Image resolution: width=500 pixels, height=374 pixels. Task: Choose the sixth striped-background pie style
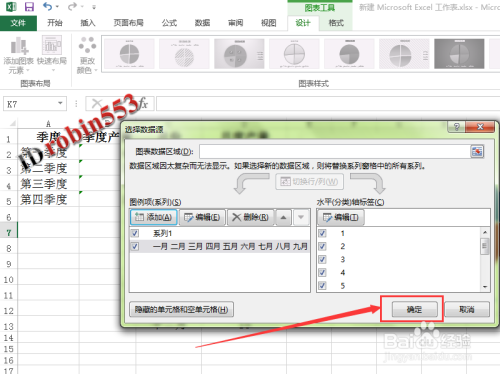[x=404, y=54]
